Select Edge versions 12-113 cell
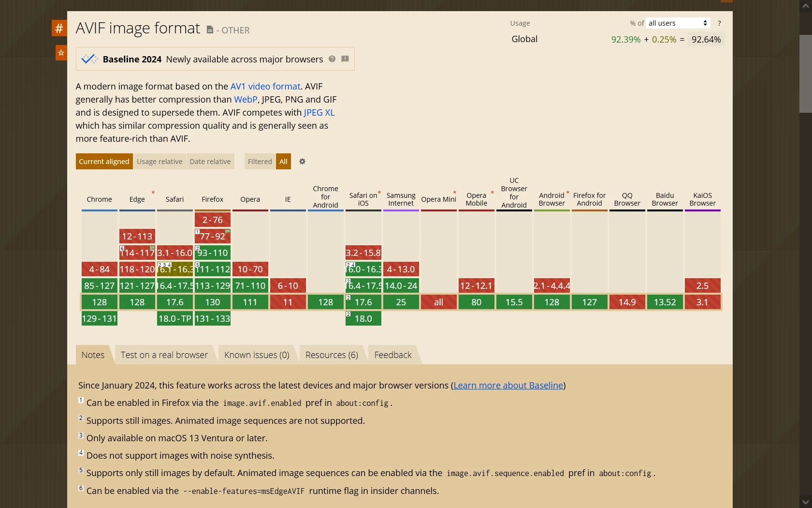 point(137,236)
